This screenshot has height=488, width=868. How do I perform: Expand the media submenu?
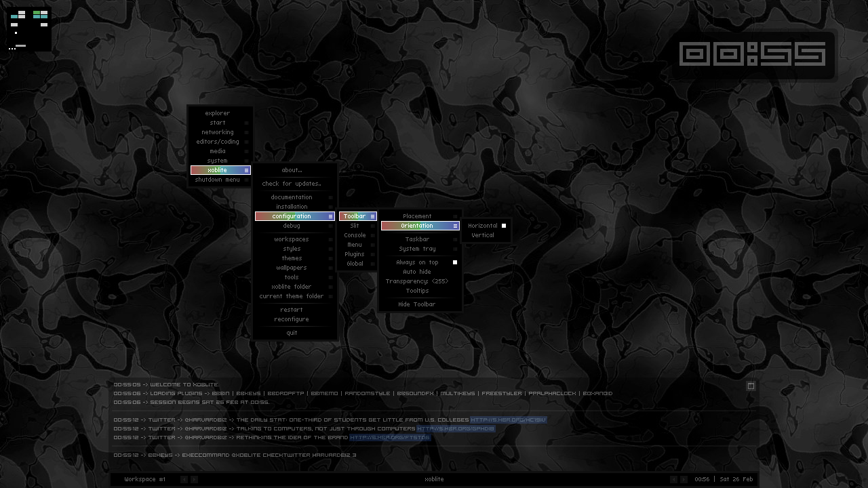coord(220,151)
